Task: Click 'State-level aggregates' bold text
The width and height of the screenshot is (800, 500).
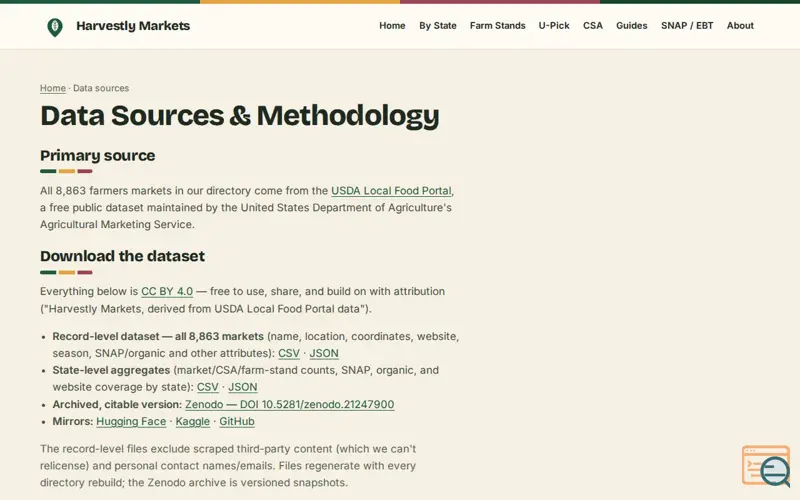Action: [x=111, y=370]
